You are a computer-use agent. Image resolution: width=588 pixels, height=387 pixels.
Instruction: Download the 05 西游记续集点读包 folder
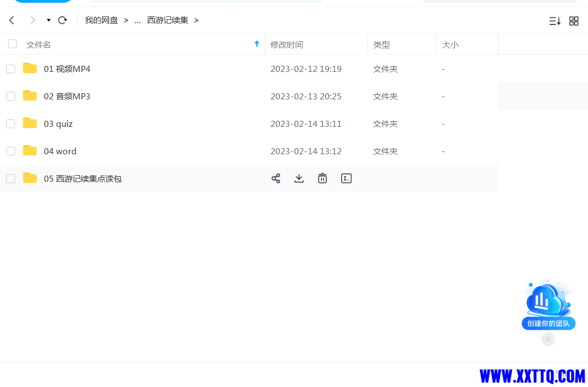tap(299, 178)
